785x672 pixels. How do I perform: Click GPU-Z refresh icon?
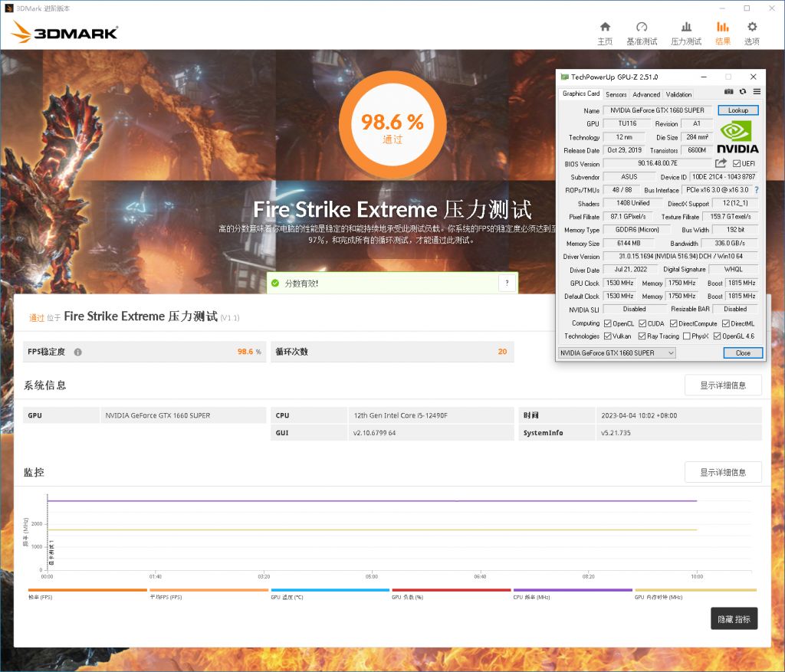point(743,92)
